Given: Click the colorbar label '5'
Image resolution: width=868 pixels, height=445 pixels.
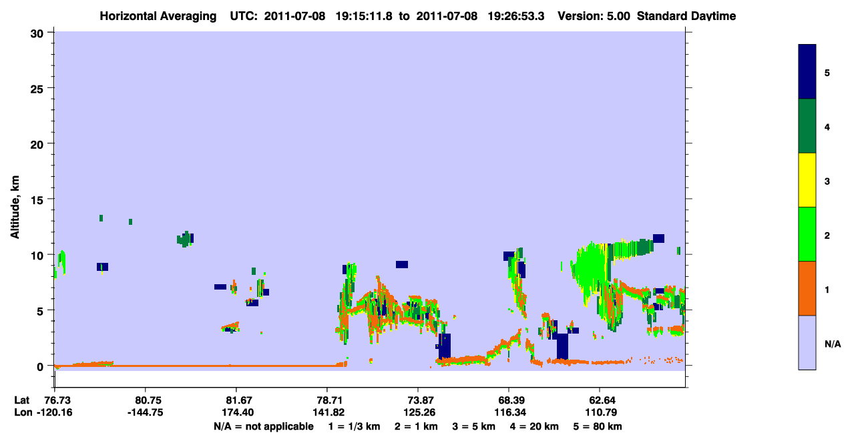Looking at the screenshot, I should [x=827, y=72].
